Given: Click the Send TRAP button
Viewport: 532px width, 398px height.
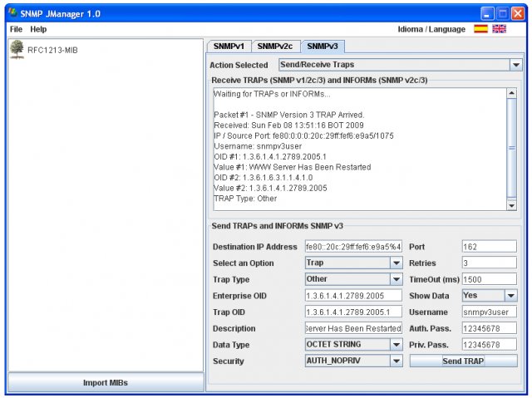Looking at the screenshot, I should click(464, 361).
